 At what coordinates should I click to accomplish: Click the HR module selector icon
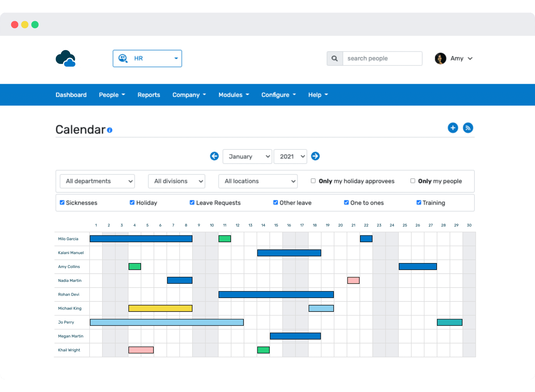tap(123, 58)
